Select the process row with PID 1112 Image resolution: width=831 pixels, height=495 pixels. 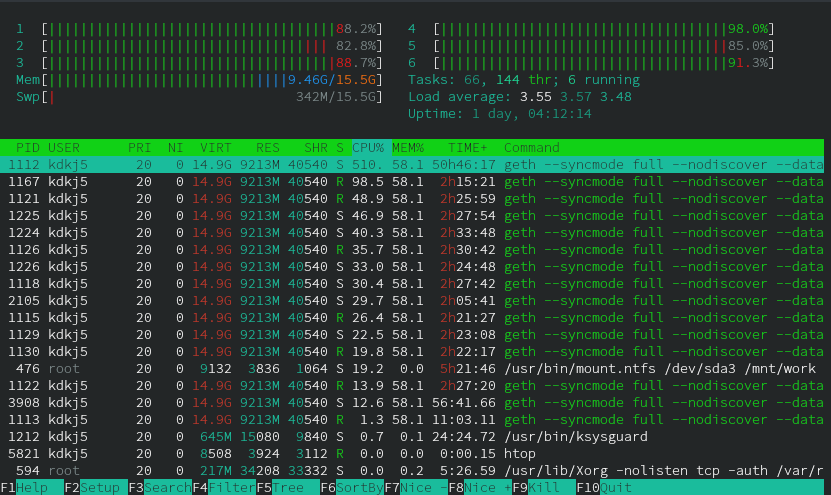click(412, 165)
